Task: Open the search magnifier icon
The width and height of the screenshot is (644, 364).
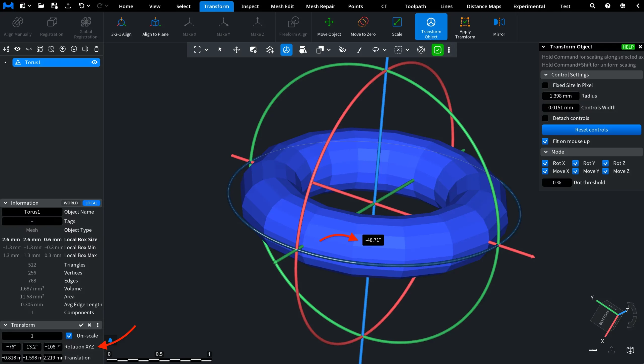Action: coord(592,6)
